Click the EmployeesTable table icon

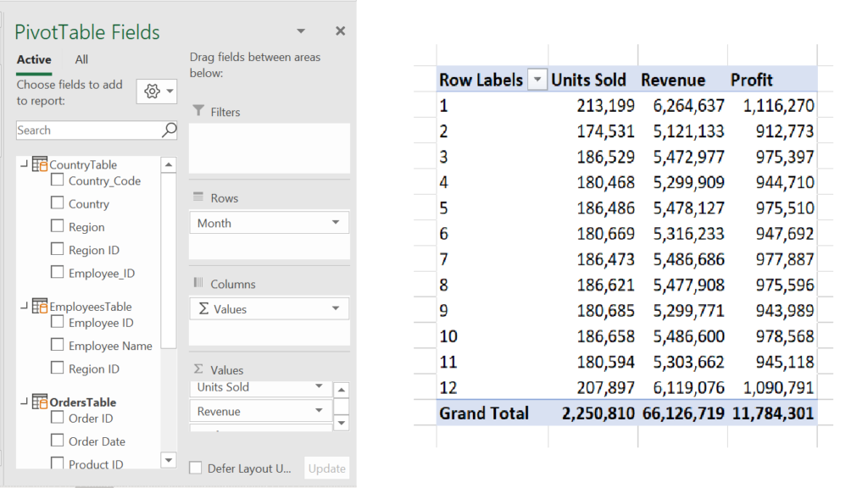pyautogui.click(x=40, y=306)
